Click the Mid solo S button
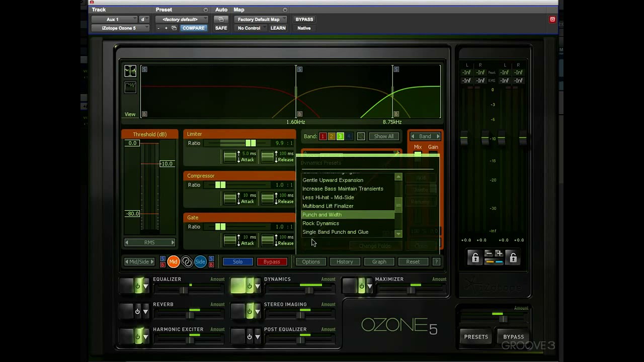The image size is (644, 362). [x=163, y=258]
